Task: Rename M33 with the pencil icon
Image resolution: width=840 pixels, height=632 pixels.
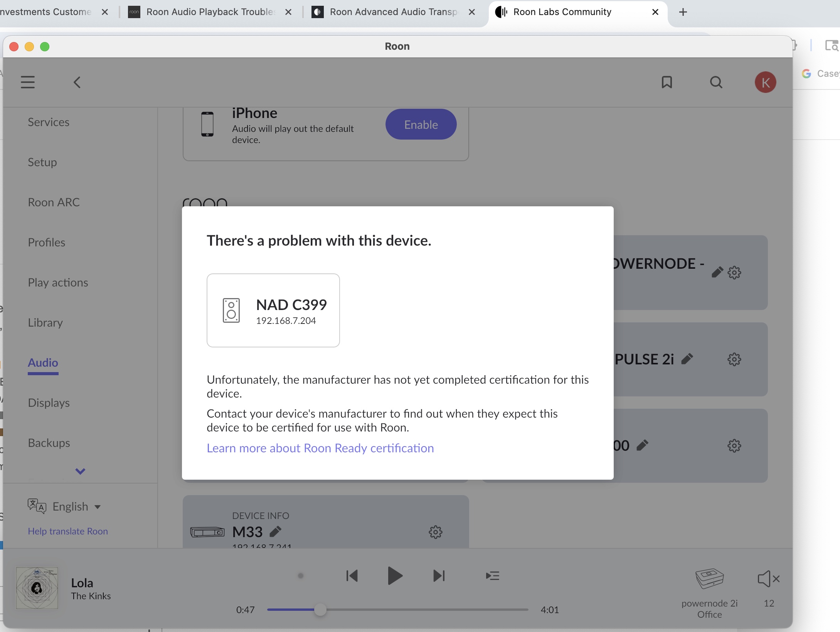Action: (275, 531)
